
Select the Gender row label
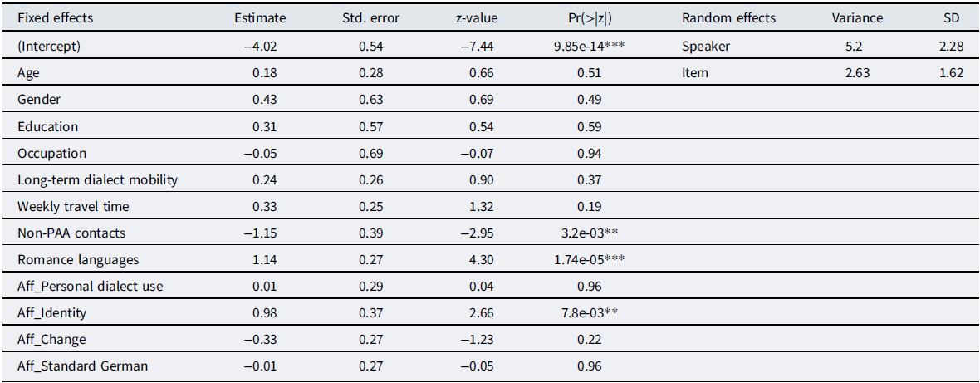pyautogui.click(x=38, y=100)
